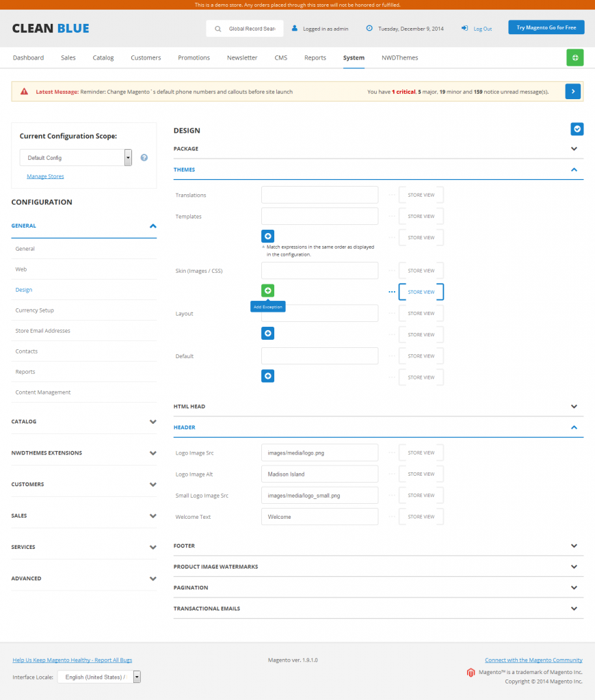
Task: Switch to the Reports tab
Action: point(315,57)
